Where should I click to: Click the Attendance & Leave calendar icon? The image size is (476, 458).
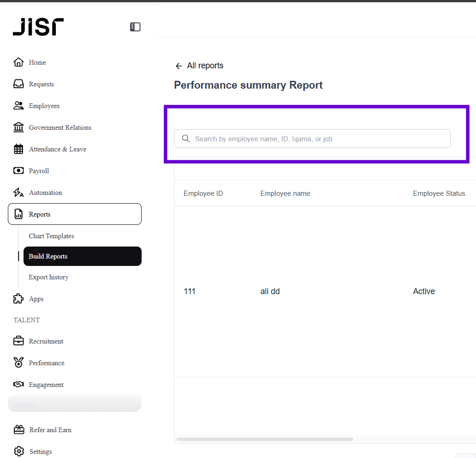(x=18, y=149)
